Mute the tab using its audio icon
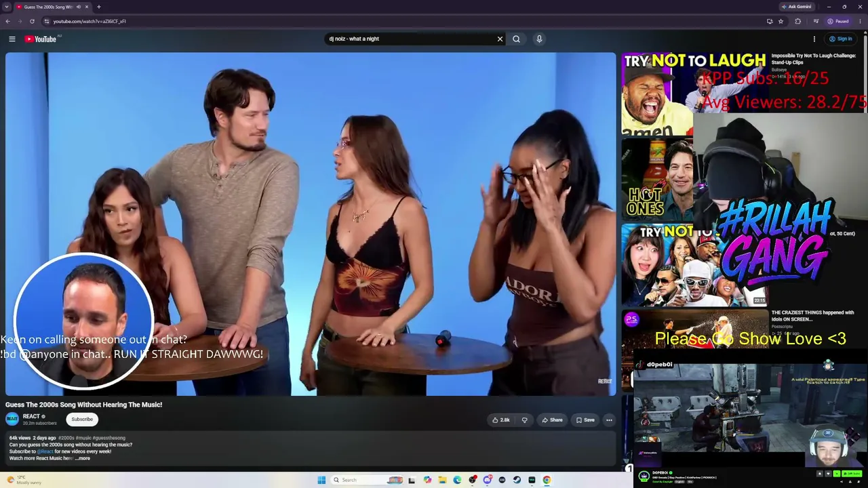The image size is (868, 488). pyautogui.click(x=79, y=7)
